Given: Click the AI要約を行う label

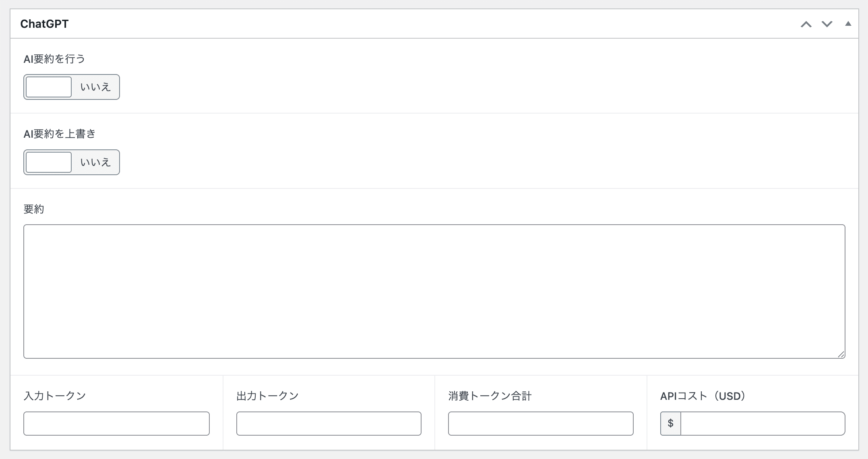Looking at the screenshot, I should pyautogui.click(x=54, y=59).
